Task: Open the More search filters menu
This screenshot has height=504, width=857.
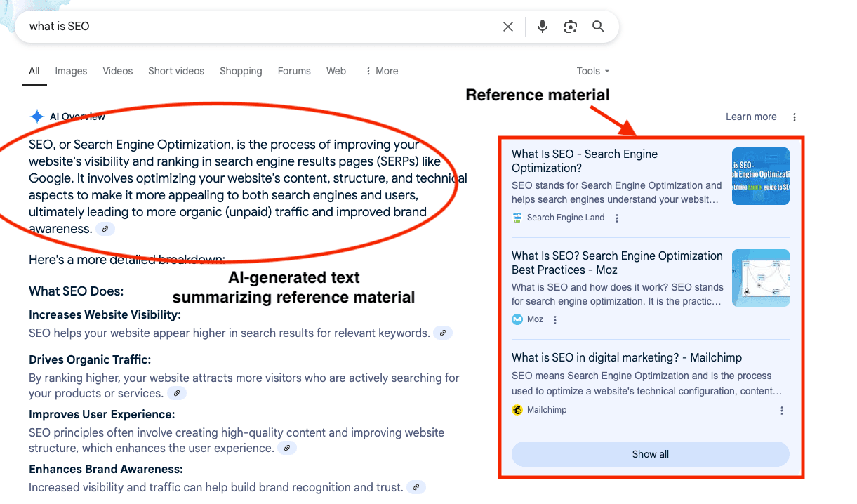Action: [382, 71]
